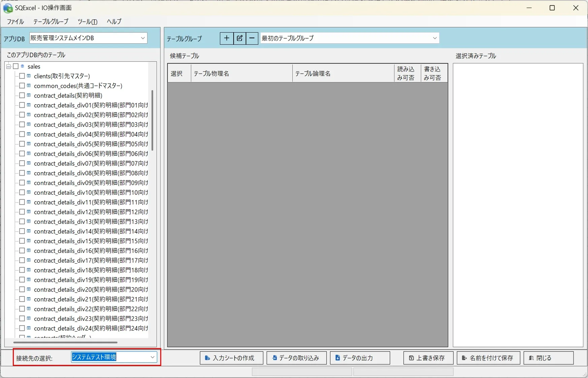Viewport: 588px width, 378px height.
Task: Click the vertical scrollbar of table tree
Action: pyautogui.click(x=152, y=120)
